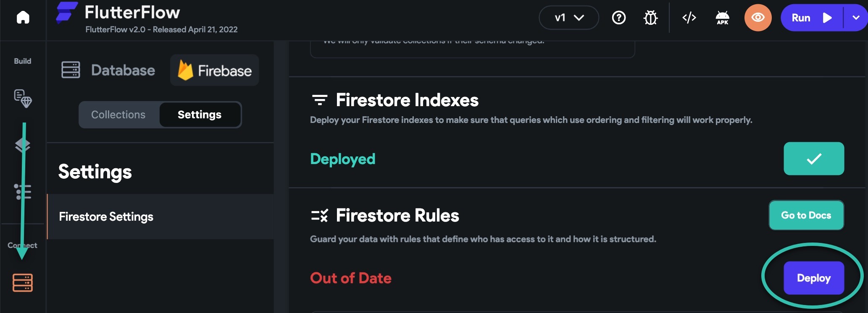Open the widget tree list icon
The width and height of the screenshot is (868, 313).
(23, 192)
